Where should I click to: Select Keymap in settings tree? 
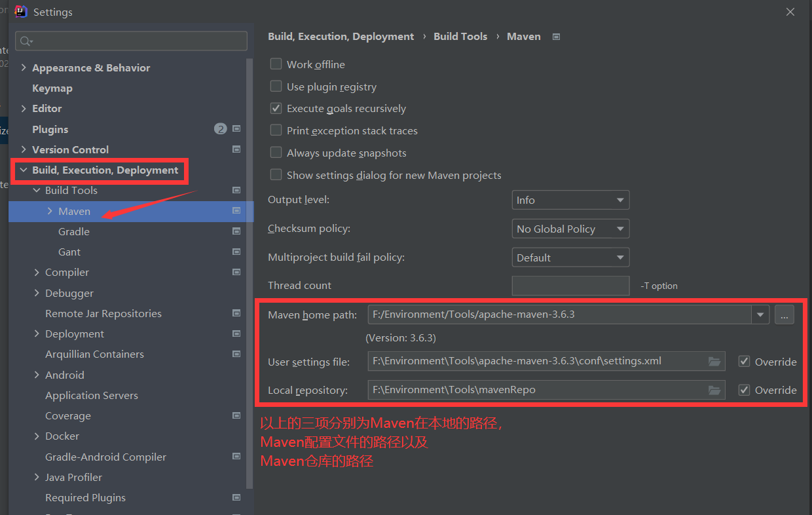tap(52, 88)
